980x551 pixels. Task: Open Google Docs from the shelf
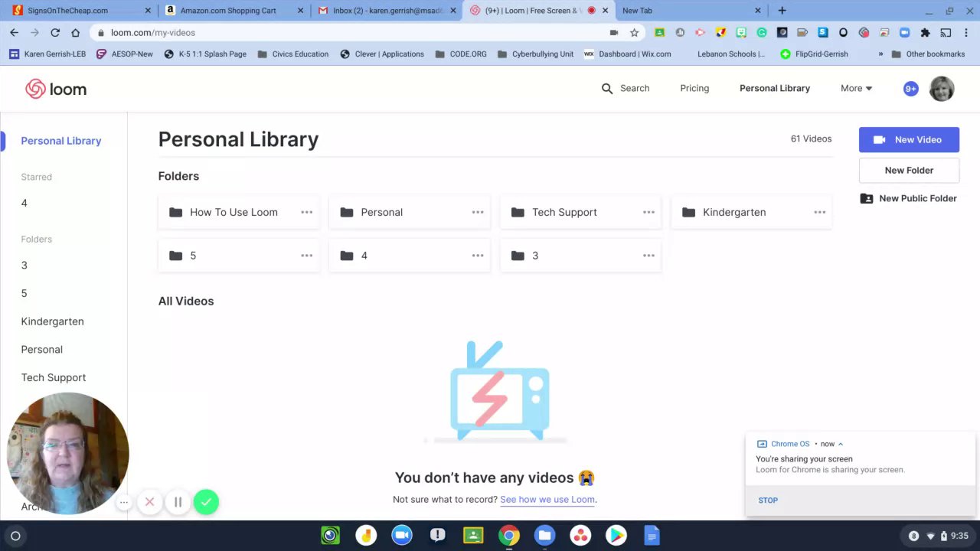[x=652, y=536]
